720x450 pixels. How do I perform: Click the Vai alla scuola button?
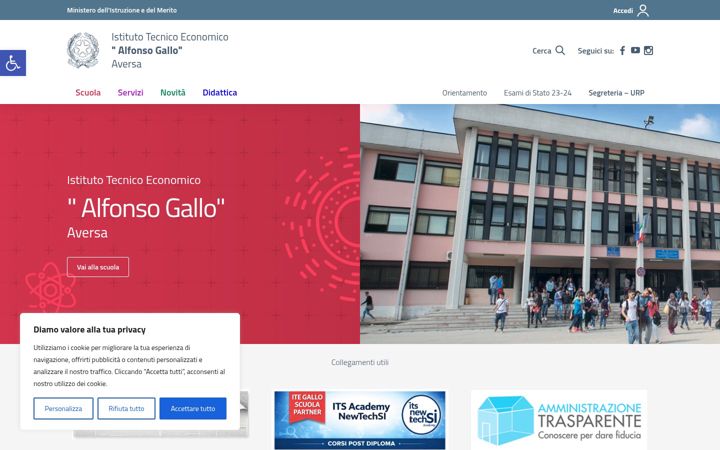[98, 267]
